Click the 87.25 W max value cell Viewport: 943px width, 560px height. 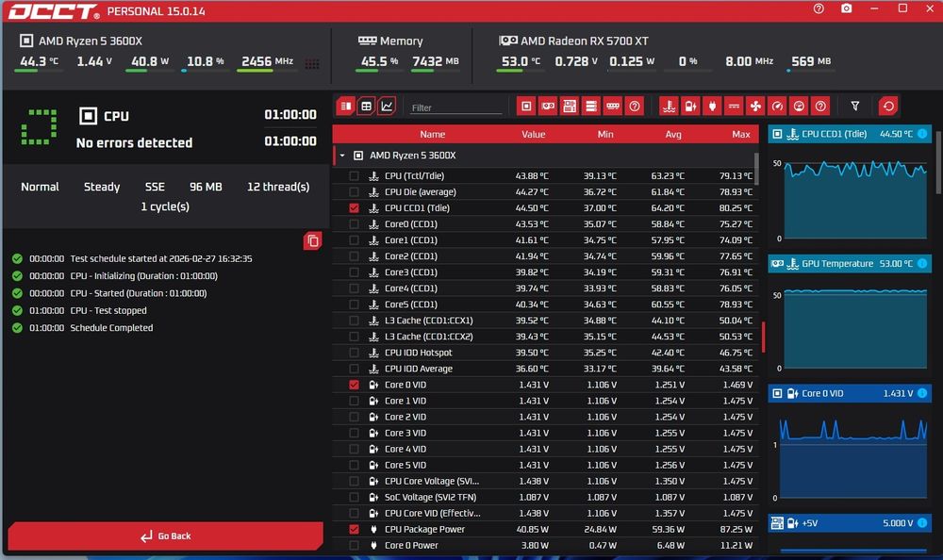[736, 529]
